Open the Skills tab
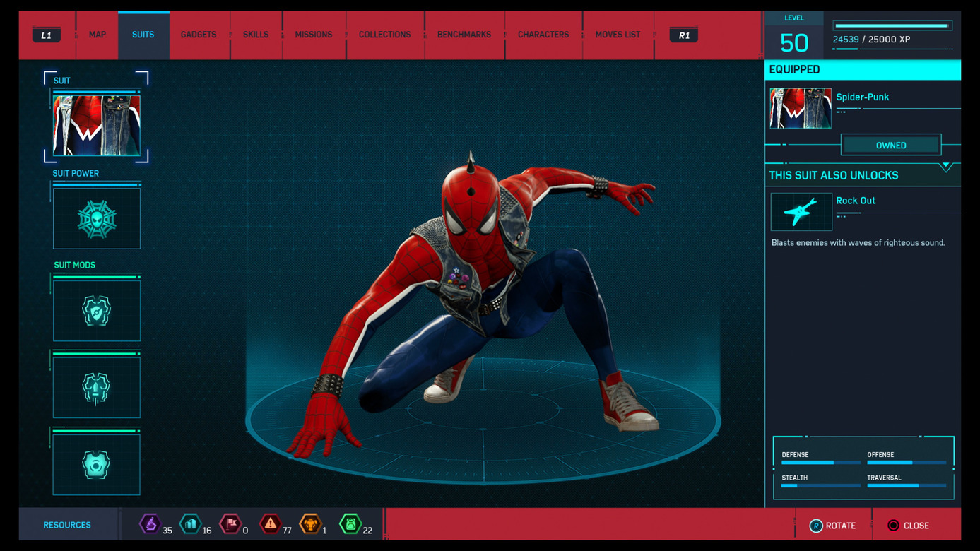The width and height of the screenshot is (980, 551). click(256, 35)
